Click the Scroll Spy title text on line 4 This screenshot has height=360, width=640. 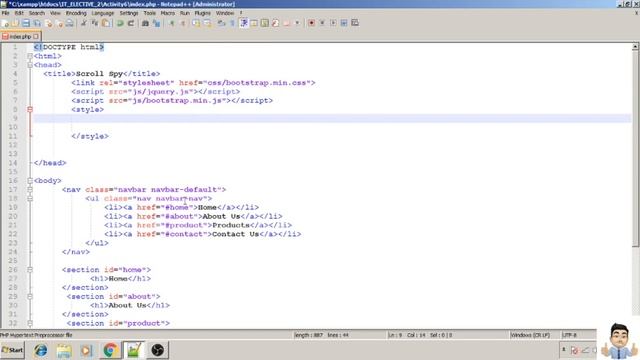99,74
